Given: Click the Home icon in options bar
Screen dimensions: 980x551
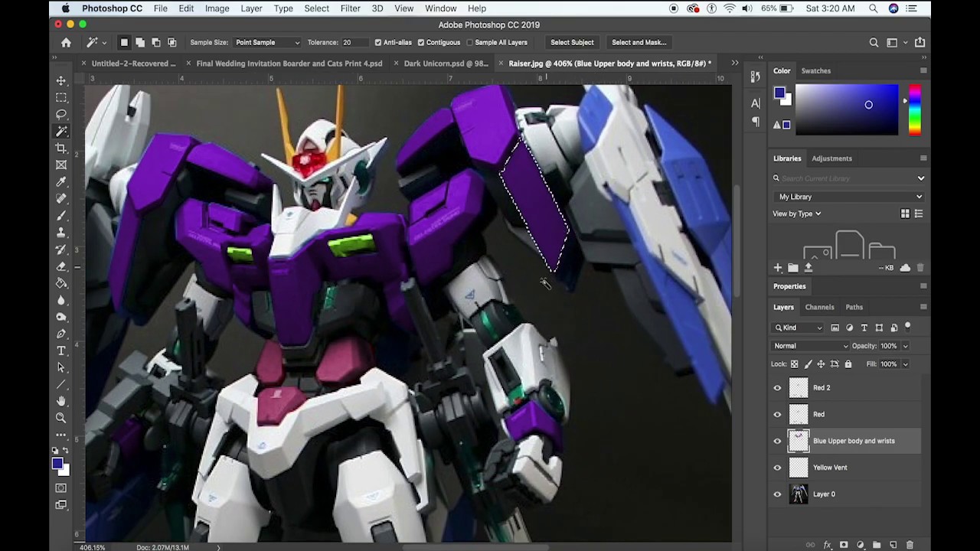Looking at the screenshot, I should [x=66, y=43].
